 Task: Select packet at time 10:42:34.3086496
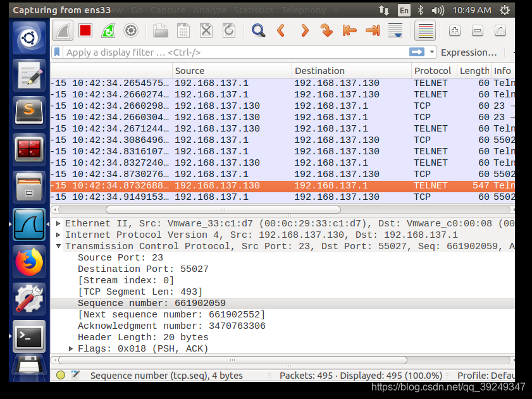(x=282, y=140)
